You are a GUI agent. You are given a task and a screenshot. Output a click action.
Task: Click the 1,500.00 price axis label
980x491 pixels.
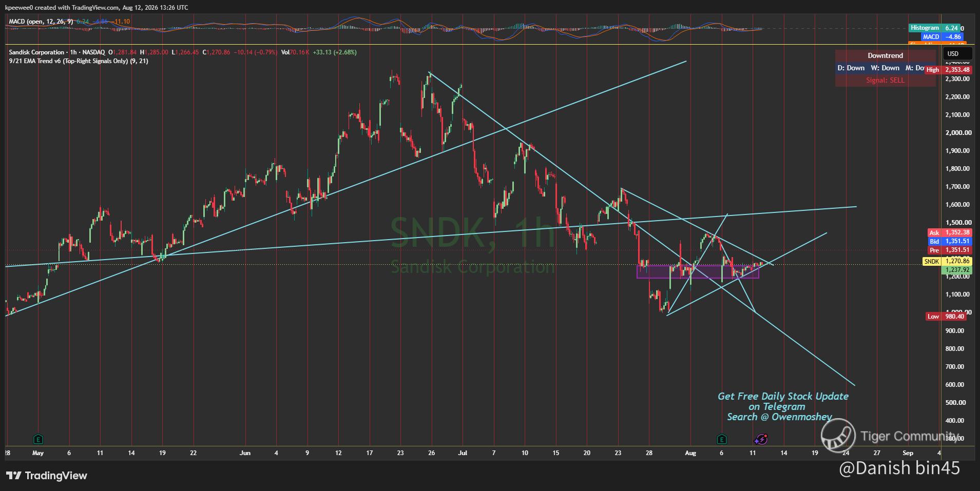[x=958, y=223]
